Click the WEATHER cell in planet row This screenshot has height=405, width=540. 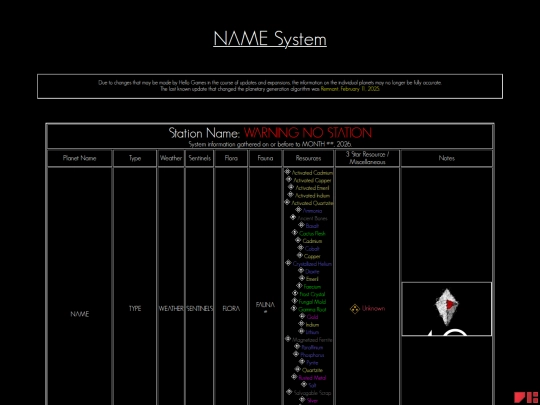[x=171, y=309]
